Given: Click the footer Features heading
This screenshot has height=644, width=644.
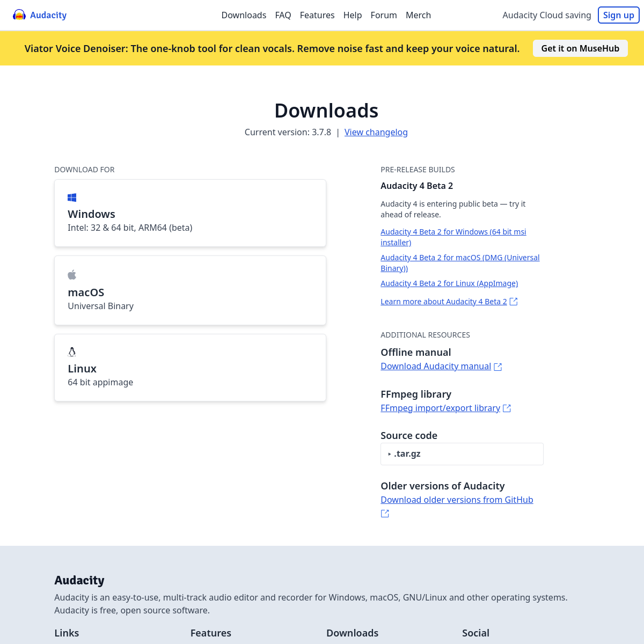Looking at the screenshot, I should point(210,633).
